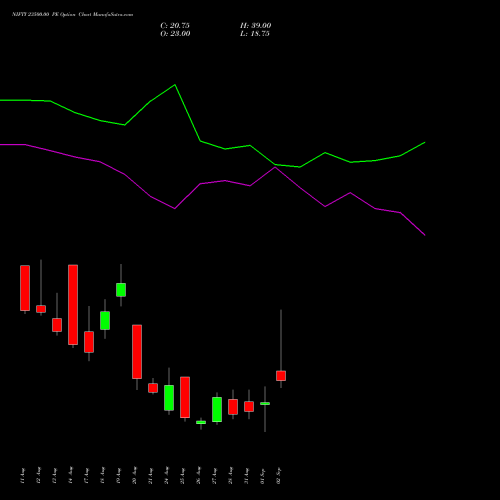Select the '19 Aug' date label
The height and width of the screenshot is (500, 500).
(x=118, y=475)
